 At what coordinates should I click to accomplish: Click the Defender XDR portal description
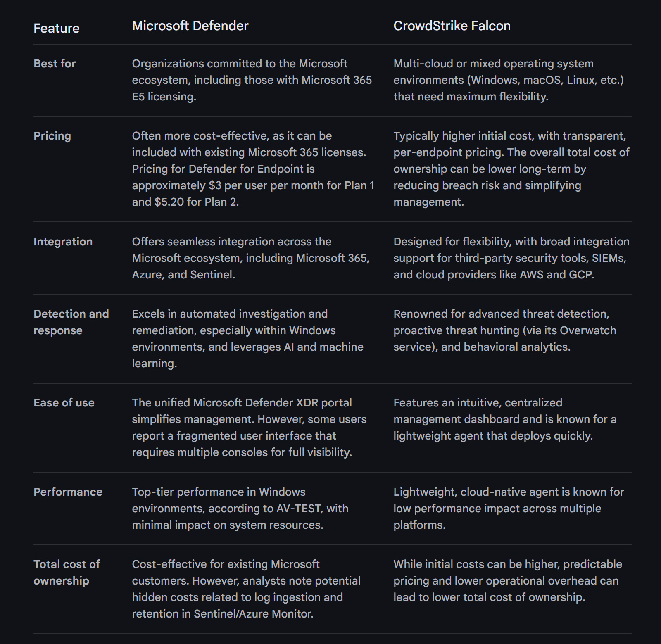249,428
